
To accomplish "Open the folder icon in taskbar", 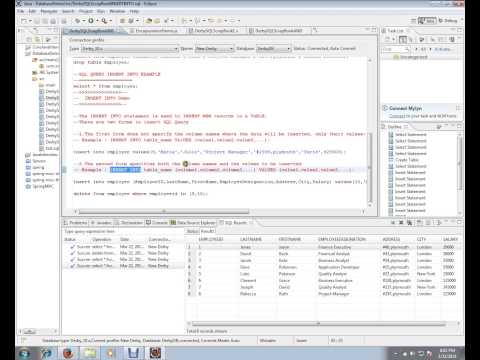I will (89, 353).
